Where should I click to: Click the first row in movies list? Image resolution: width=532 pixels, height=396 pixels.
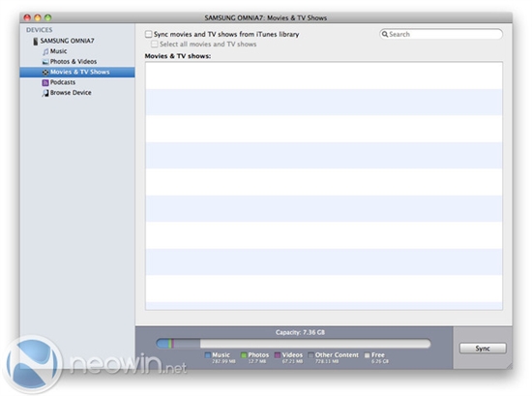click(x=324, y=76)
